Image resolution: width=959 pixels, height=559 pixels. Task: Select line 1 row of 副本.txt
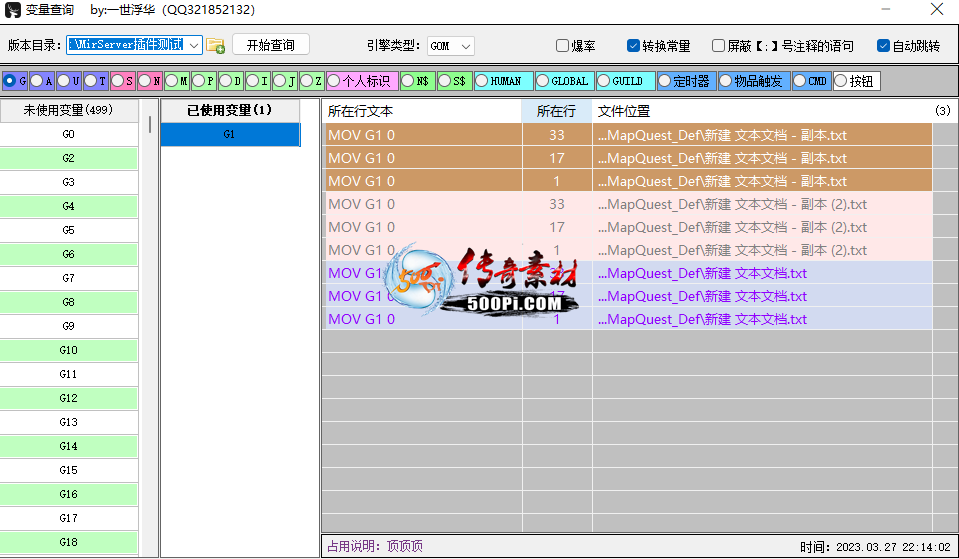627,181
